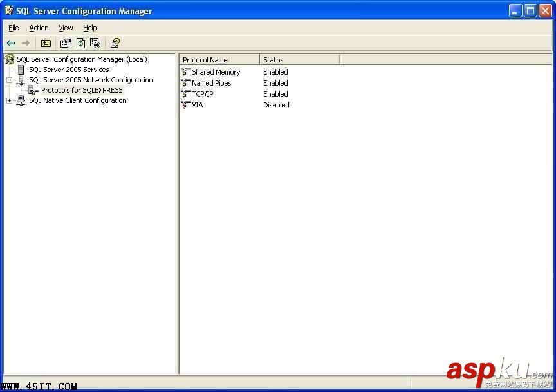556x392 pixels.
Task: Select SQL Server Configuration Manager (Local) label
Action: point(82,59)
